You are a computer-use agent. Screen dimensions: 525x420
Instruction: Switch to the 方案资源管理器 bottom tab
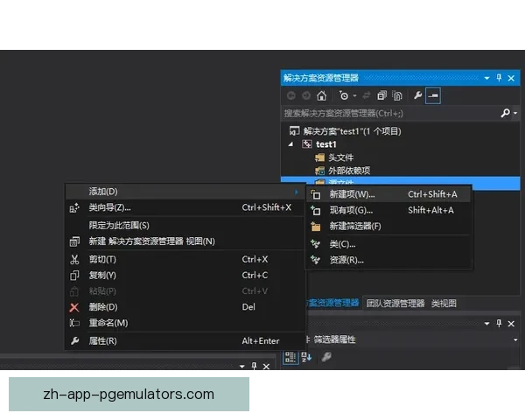pos(332,303)
